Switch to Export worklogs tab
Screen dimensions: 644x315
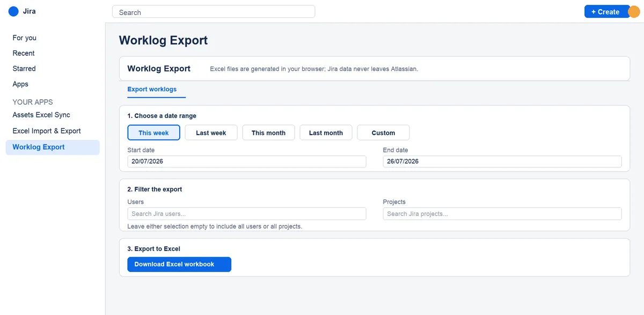[152, 89]
